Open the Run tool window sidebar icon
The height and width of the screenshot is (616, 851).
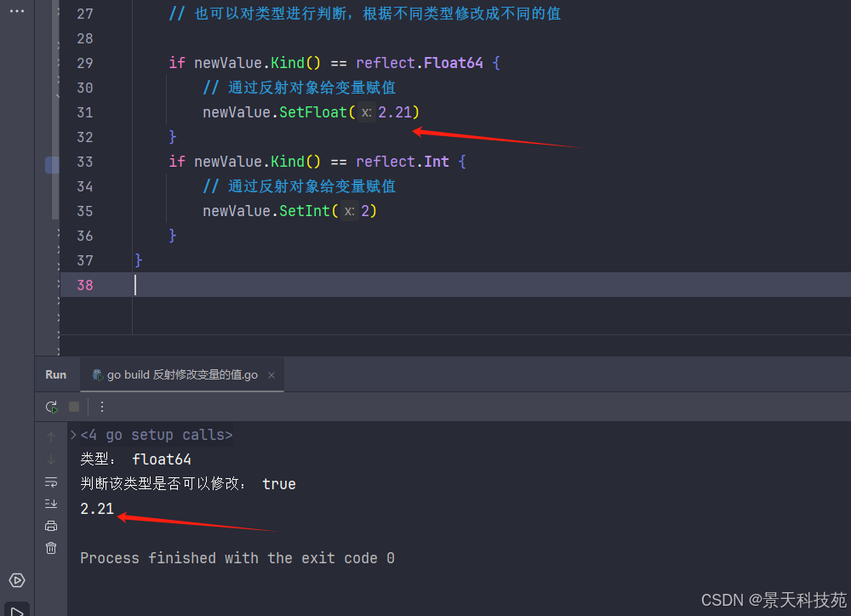coord(17,609)
